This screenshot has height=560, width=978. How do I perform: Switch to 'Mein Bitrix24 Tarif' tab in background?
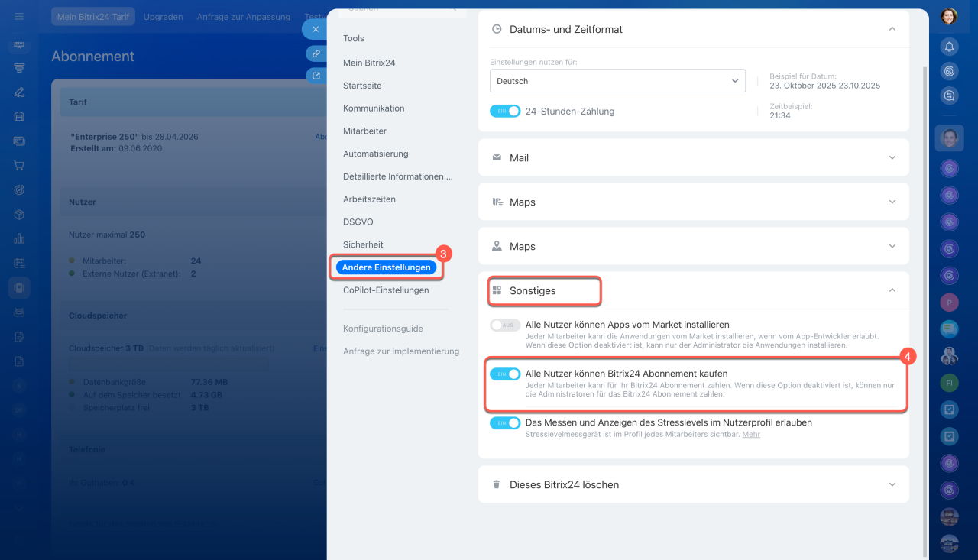[93, 16]
